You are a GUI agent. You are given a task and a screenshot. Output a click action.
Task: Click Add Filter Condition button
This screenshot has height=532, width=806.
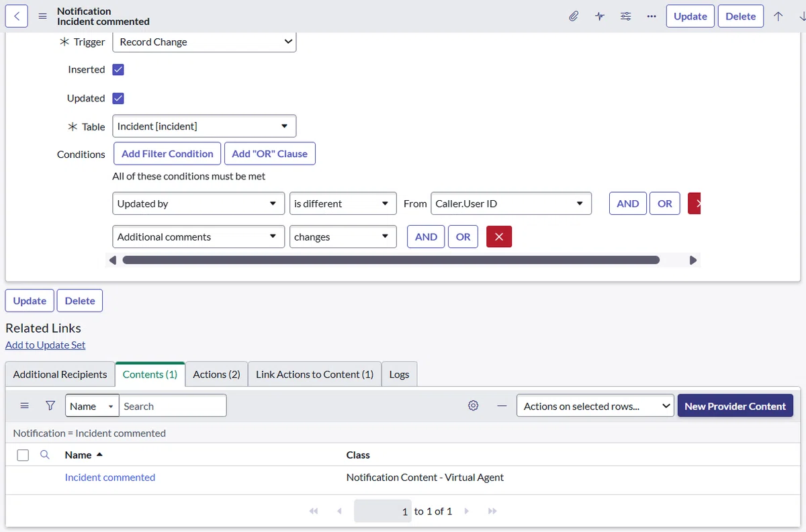tap(167, 153)
